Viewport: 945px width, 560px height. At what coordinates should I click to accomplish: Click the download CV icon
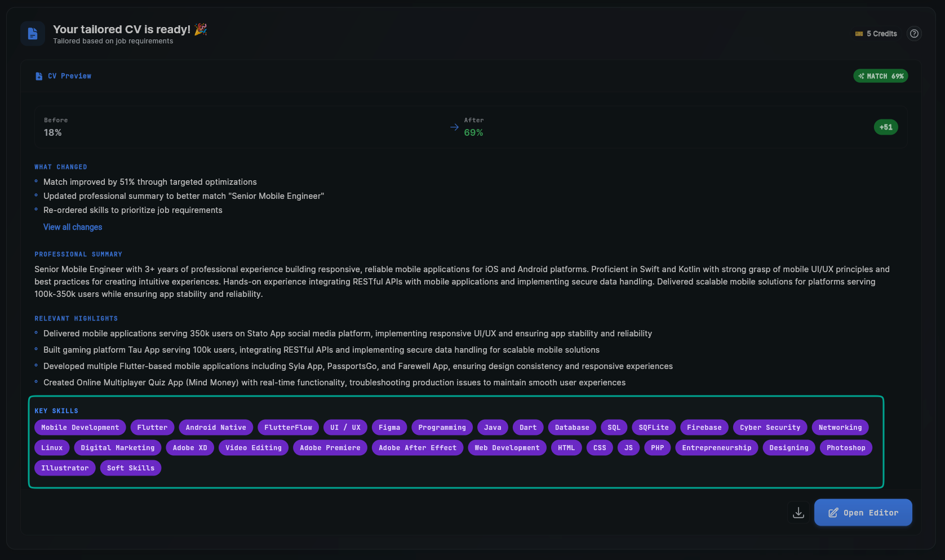[x=798, y=513]
